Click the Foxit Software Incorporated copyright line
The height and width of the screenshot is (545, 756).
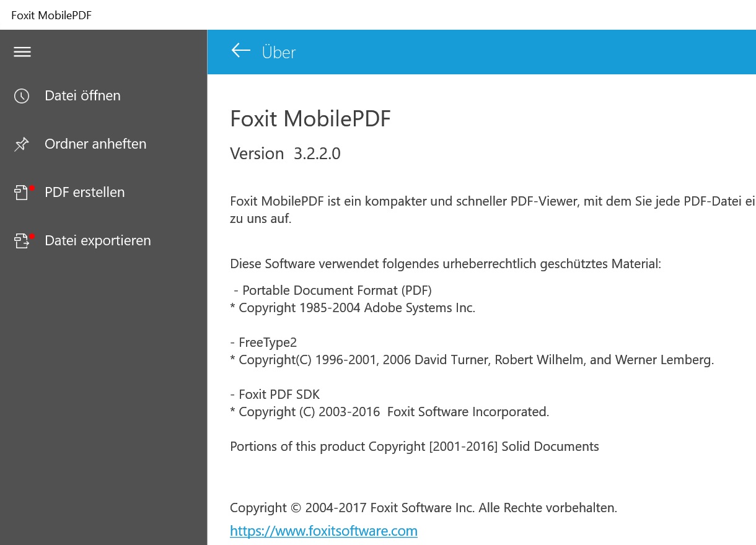click(x=390, y=411)
